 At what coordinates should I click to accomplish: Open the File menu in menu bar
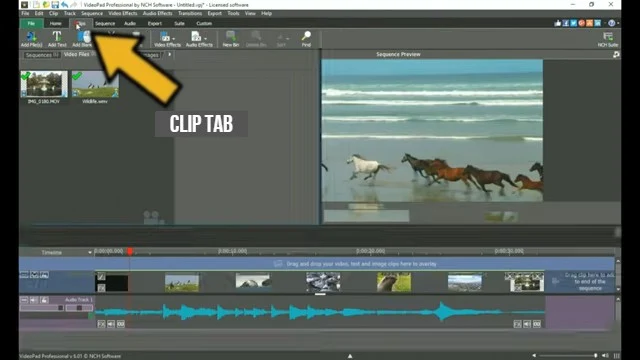pos(25,13)
